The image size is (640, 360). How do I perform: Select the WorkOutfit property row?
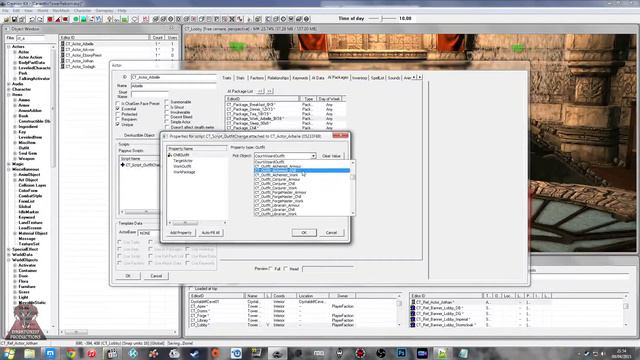[x=182, y=167]
